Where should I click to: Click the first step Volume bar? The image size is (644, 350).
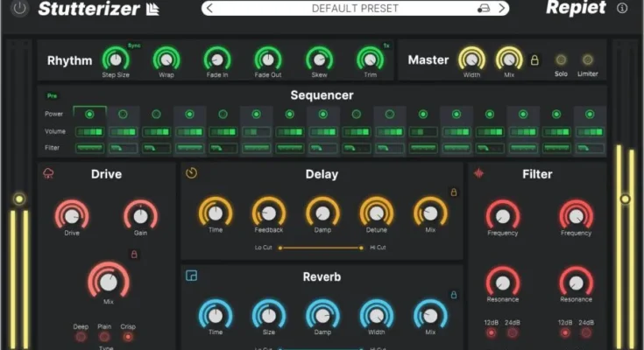(89, 132)
